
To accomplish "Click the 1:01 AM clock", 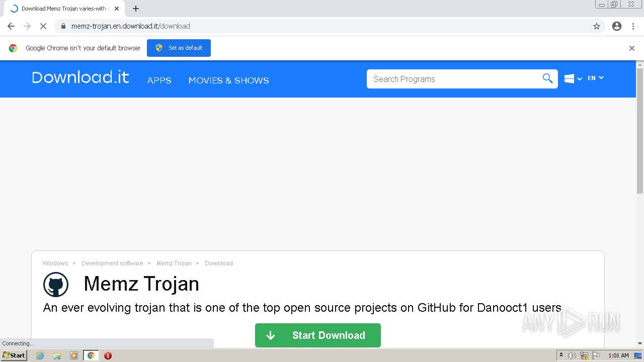I will click(x=618, y=355).
